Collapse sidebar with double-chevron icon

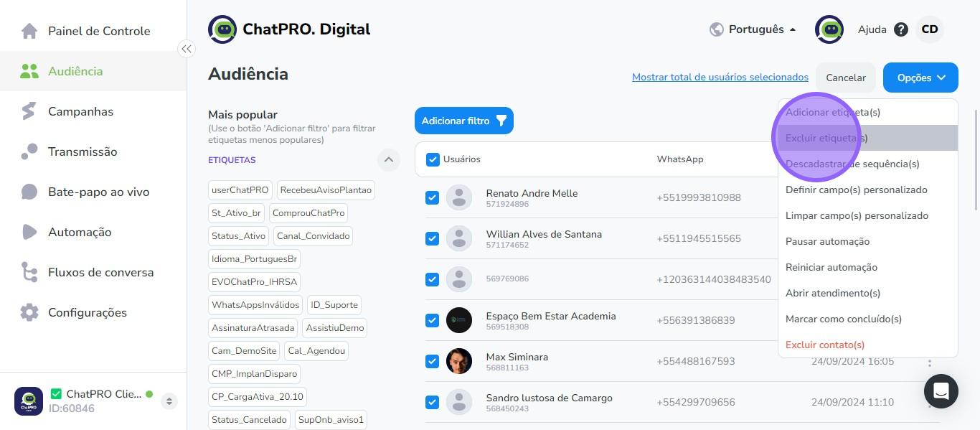[x=187, y=49]
